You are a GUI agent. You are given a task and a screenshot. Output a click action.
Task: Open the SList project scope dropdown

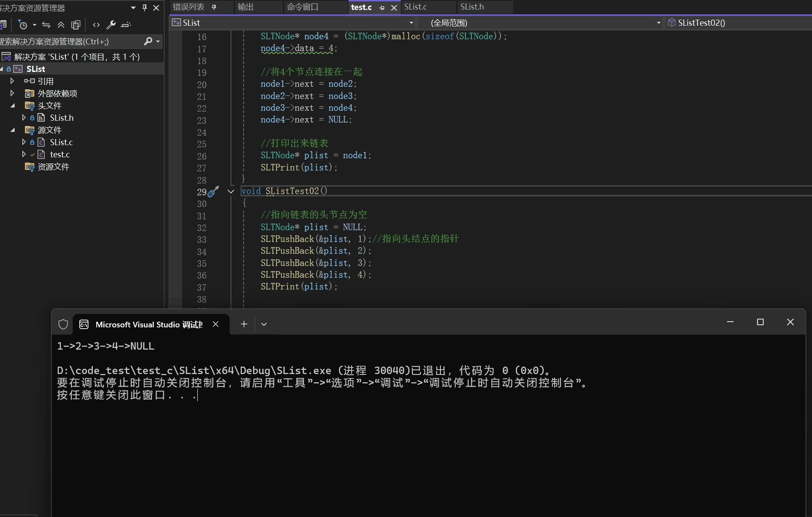coord(411,23)
